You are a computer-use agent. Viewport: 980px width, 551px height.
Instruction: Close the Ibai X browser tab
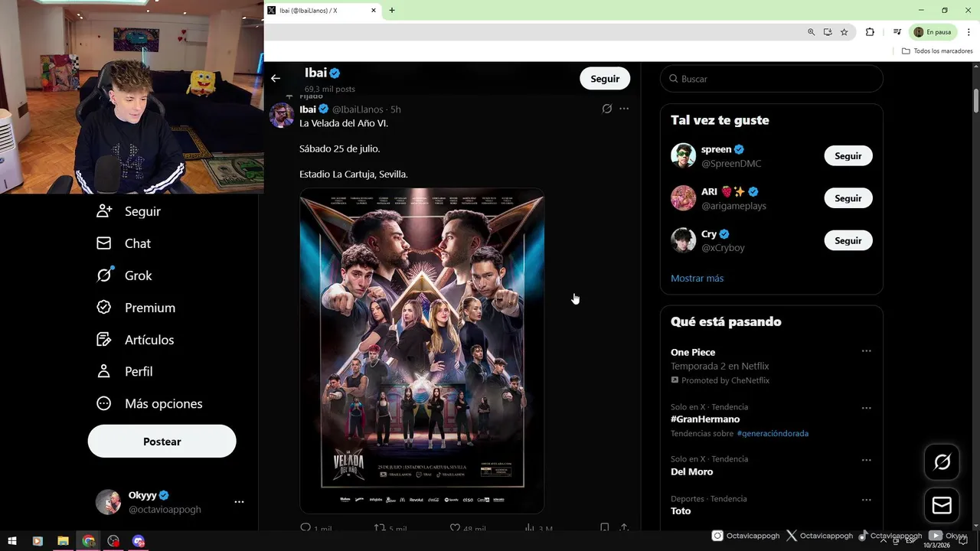(374, 11)
